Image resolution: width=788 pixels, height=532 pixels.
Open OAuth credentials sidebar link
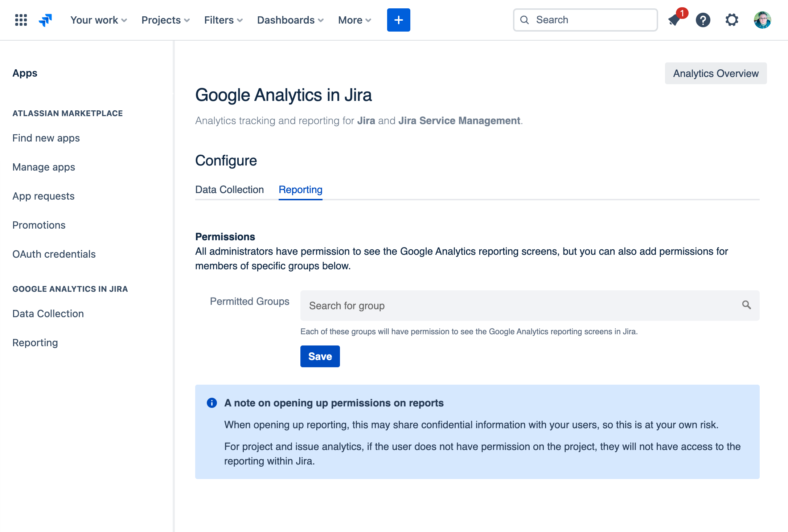[54, 254]
